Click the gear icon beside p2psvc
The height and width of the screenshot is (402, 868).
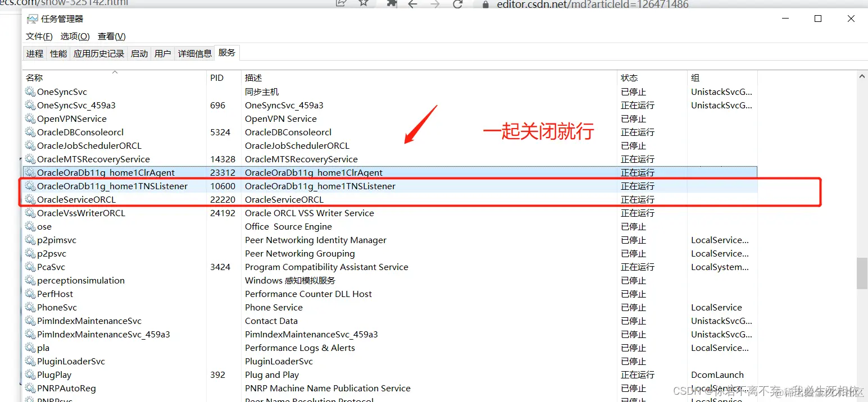point(30,253)
